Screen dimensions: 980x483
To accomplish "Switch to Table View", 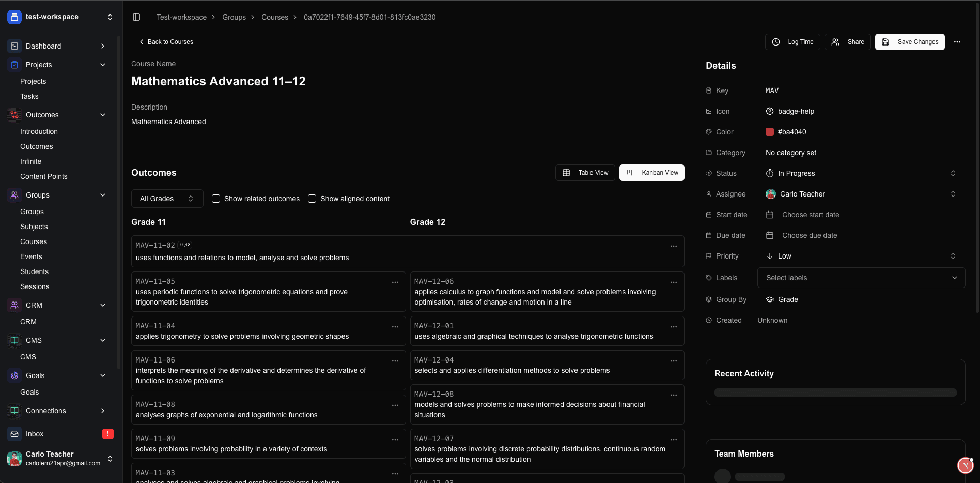I will [585, 173].
